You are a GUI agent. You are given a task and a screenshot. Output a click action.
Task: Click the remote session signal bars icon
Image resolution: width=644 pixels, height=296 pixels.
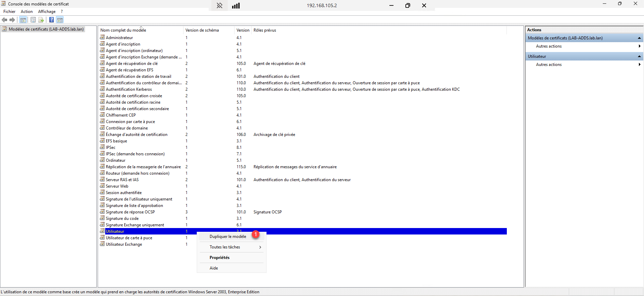[236, 6]
